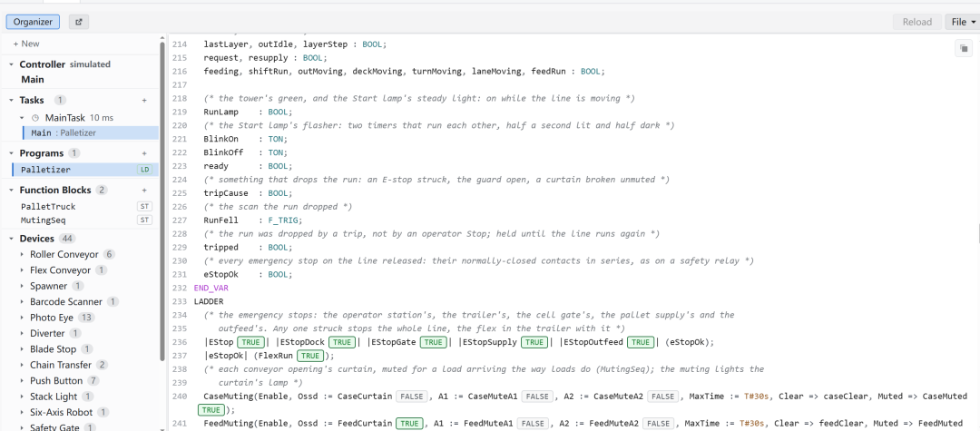Expand the Six-Axis Robot device group
The width and height of the screenshot is (980, 431).
23,412
